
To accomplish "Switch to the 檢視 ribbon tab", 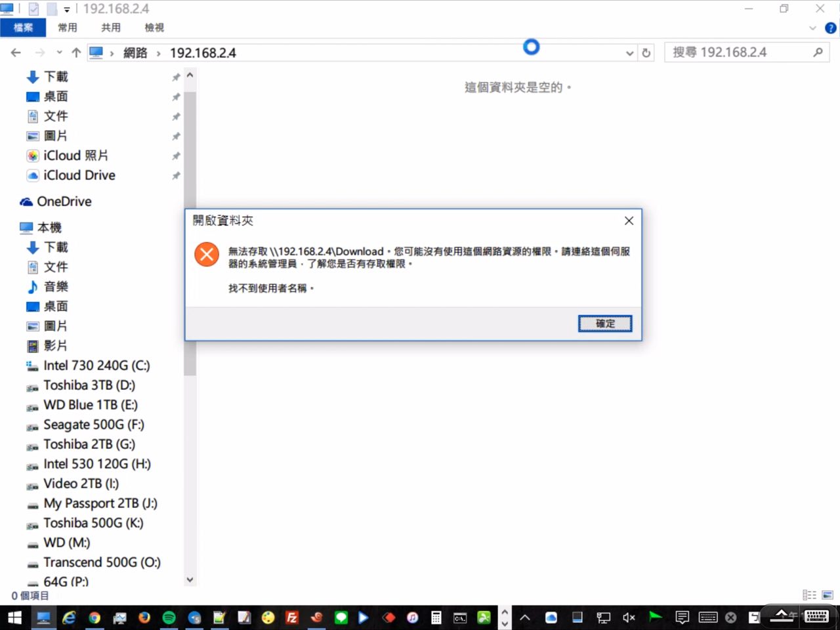I will click(154, 28).
